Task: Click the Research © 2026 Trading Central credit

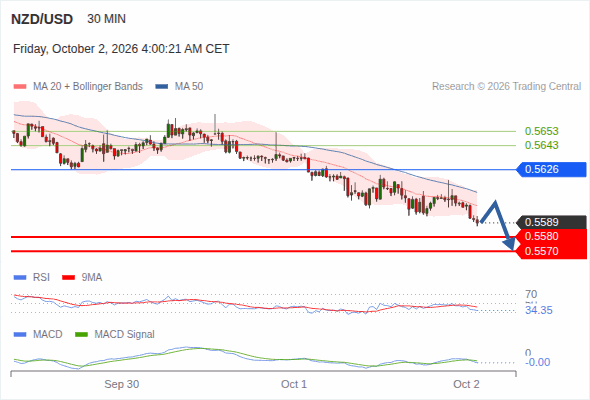Action: tap(506, 87)
